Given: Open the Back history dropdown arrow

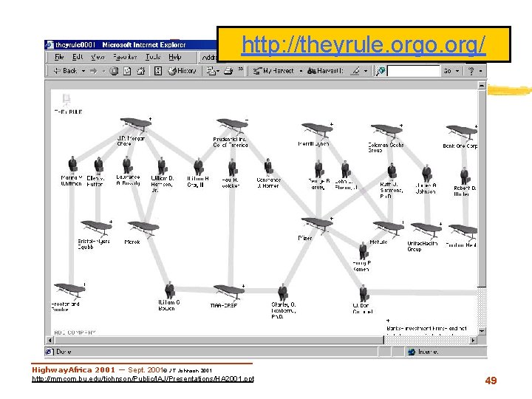Looking at the screenshot, I should pyautogui.click(x=83, y=71).
